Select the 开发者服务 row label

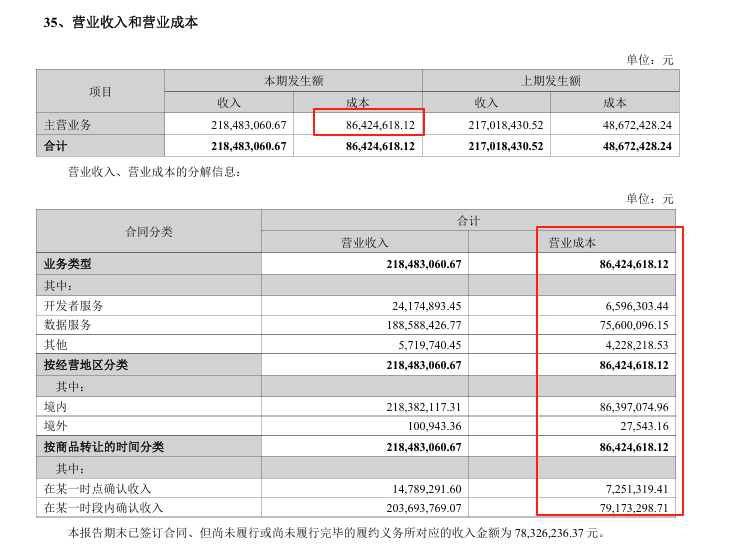(x=74, y=305)
